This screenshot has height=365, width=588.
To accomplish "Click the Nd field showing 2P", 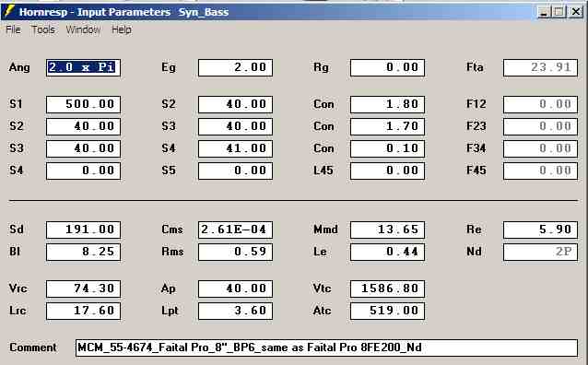I will [540, 252].
